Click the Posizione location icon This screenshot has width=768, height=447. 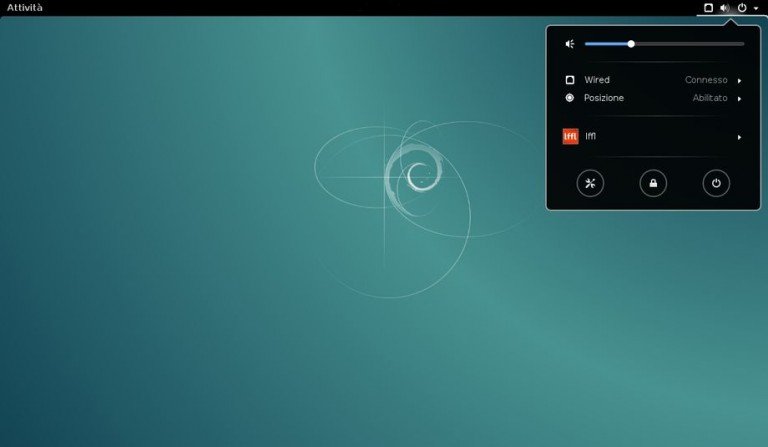[x=570, y=98]
